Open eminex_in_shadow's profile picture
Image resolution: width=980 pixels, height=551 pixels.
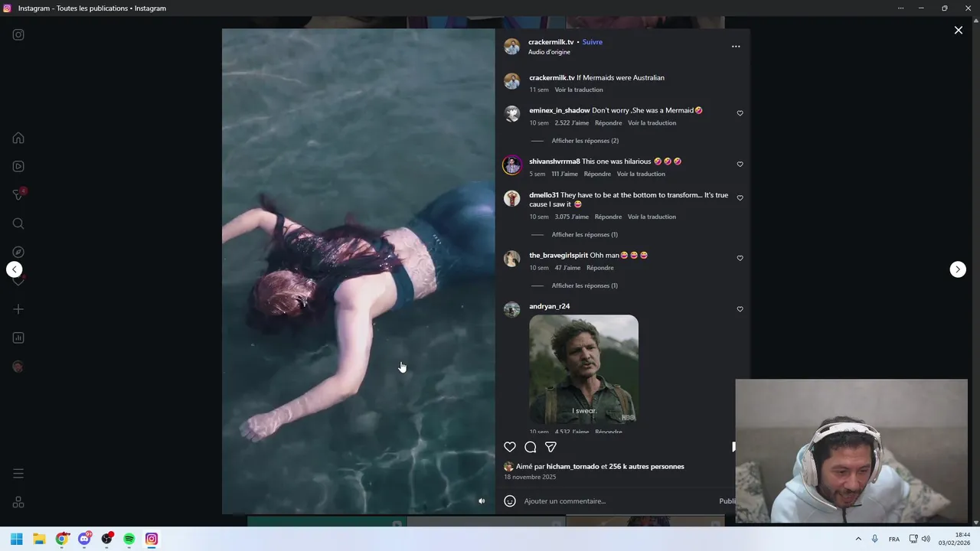[512, 114]
